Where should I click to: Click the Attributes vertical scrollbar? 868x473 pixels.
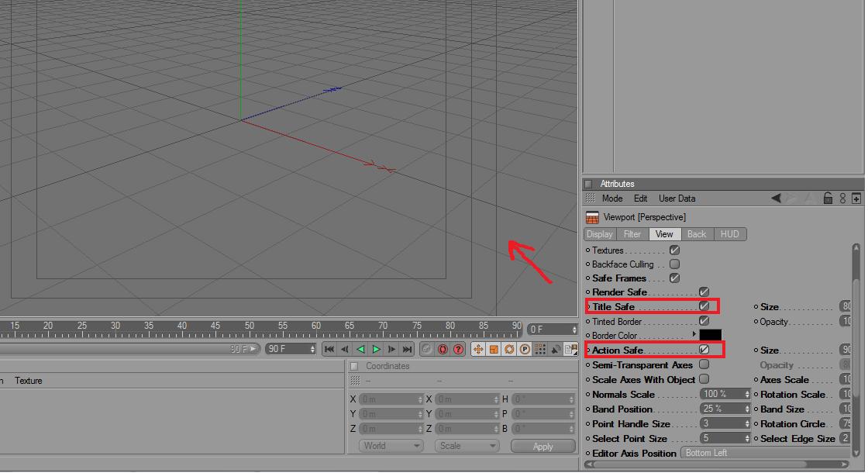coord(856,350)
